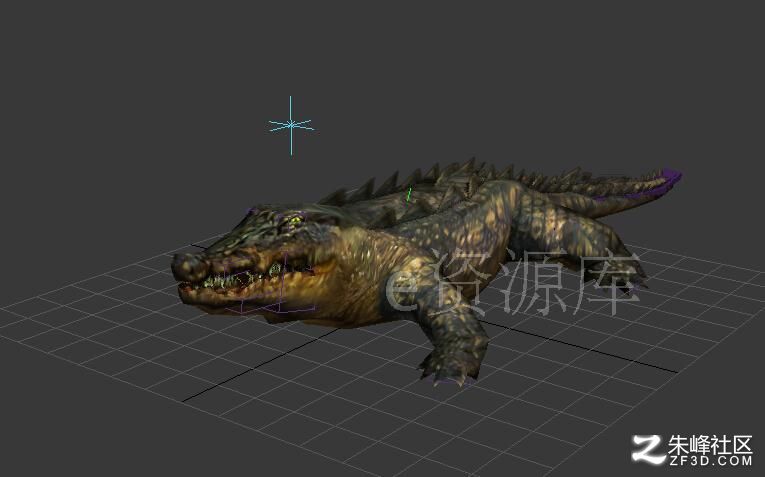This screenshot has width=765, height=477.
Task: Pick the small green marker on crocodile's back
Action: (409, 194)
